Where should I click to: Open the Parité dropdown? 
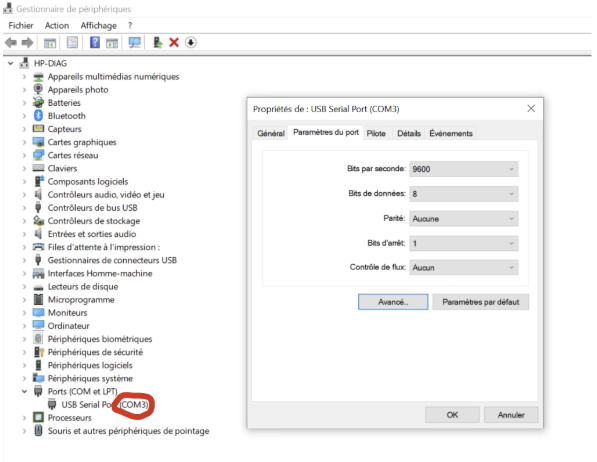tap(463, 219)
